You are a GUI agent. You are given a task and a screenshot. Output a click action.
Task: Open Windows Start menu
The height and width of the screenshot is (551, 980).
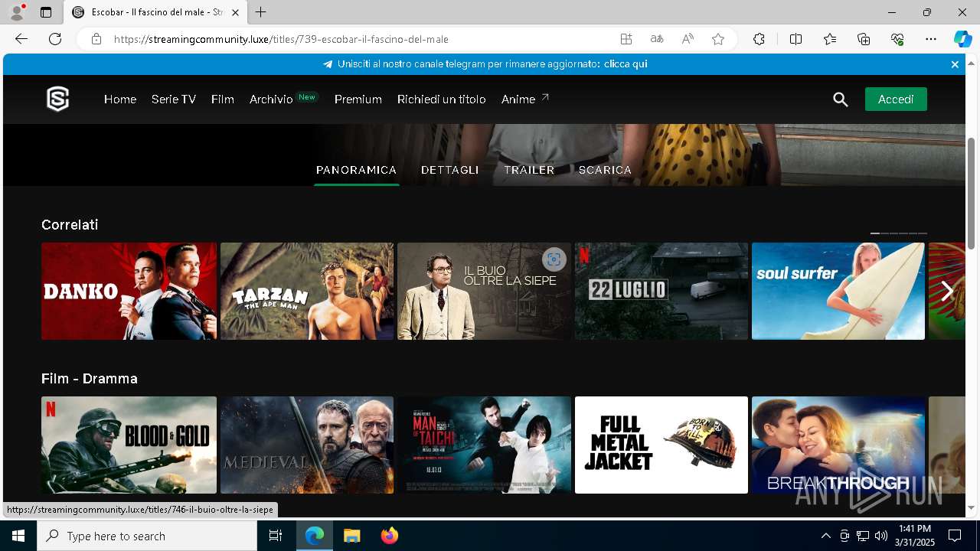[18, 536]
